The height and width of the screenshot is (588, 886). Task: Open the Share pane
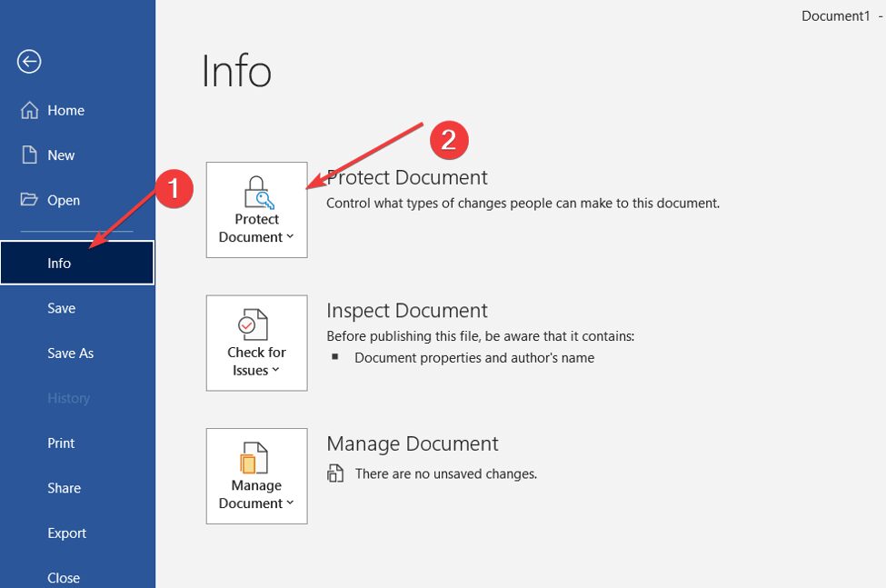64,488
